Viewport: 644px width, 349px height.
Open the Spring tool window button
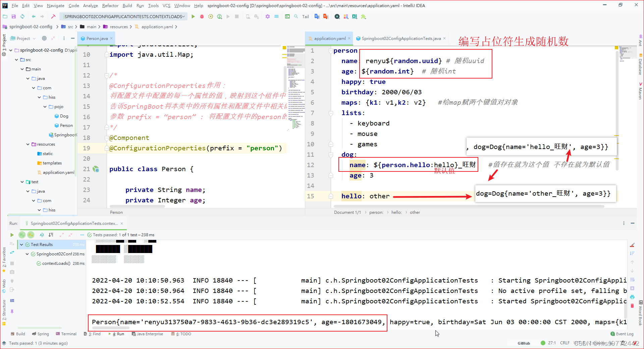[41, 334]
